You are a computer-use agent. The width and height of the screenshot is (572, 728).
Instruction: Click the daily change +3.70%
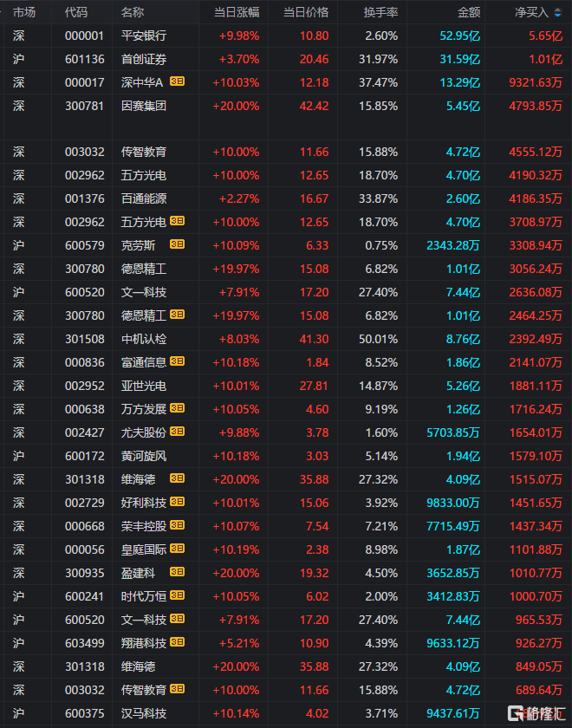pos(239,60)
